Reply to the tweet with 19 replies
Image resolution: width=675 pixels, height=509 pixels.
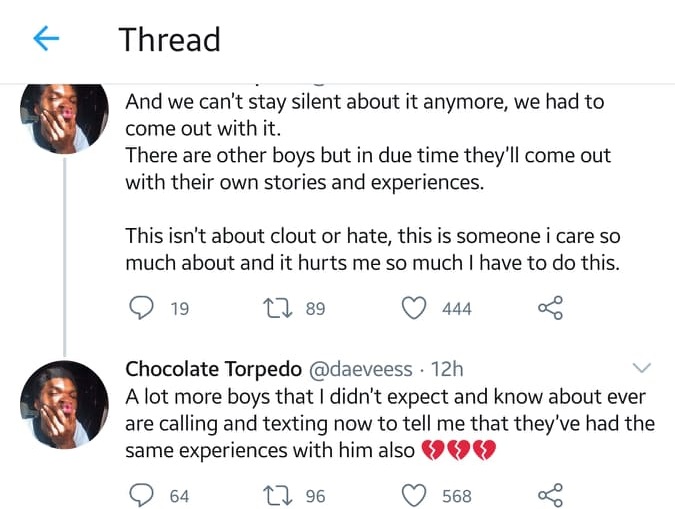tap(141, 309)
